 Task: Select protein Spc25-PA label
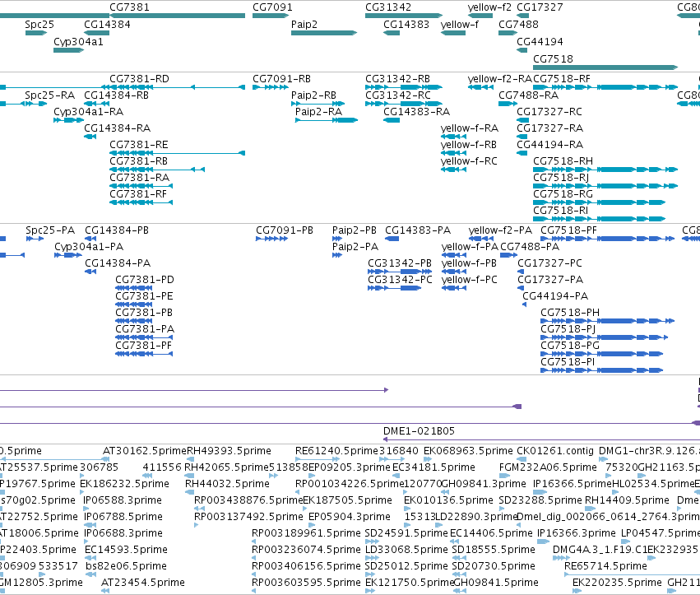pos(50,230)
